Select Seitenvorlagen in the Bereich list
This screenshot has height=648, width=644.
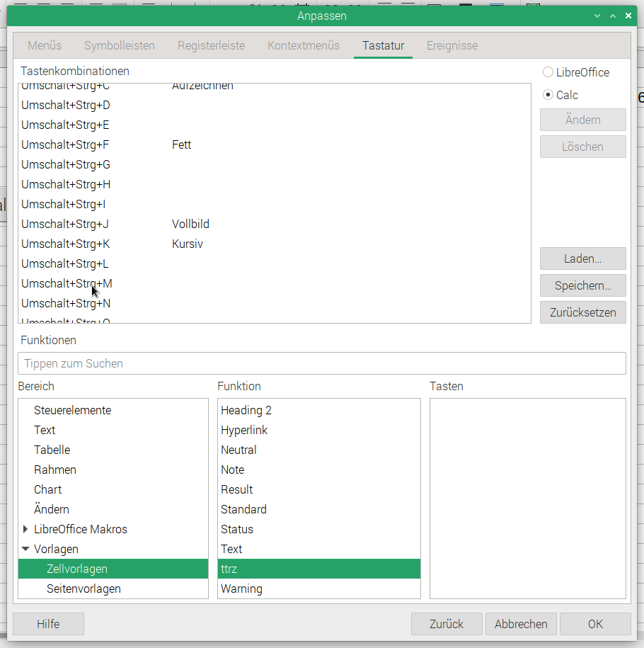pos(84,589)
